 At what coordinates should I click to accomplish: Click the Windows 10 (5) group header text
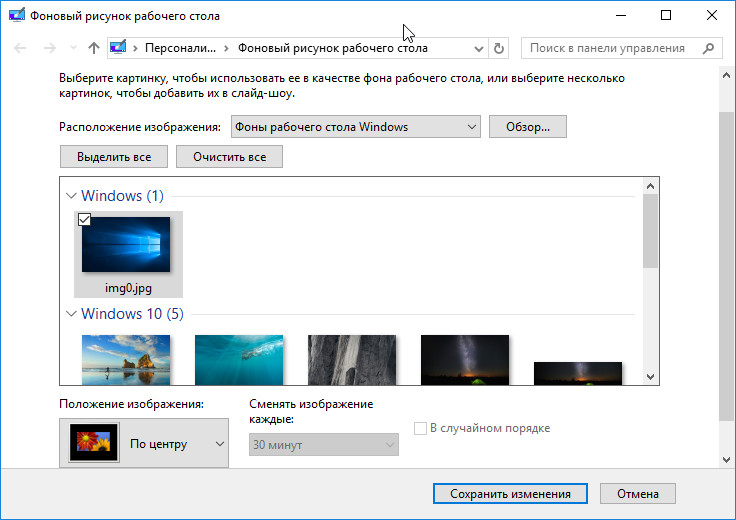pos(132,314)
